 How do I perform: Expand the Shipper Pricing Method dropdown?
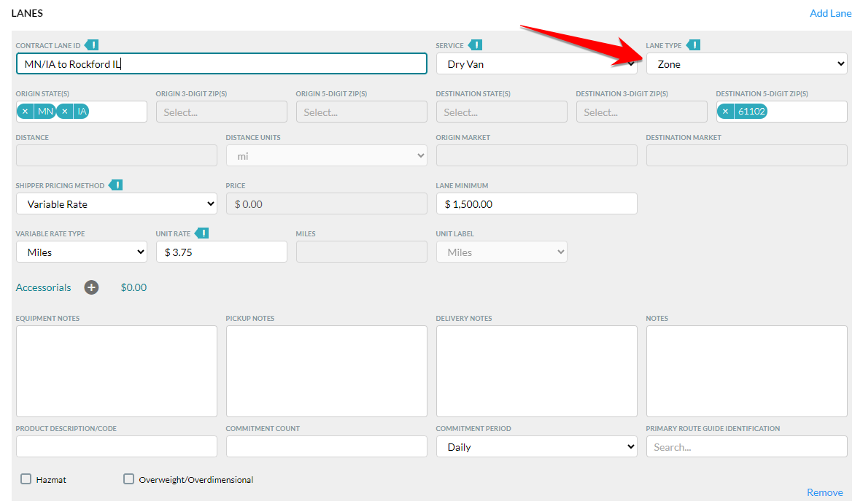(x=117, y=204)
